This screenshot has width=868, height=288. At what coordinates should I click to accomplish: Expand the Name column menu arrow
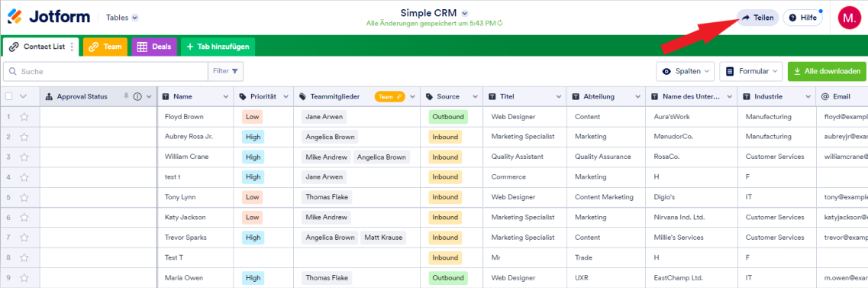click(x=226, y=96)
